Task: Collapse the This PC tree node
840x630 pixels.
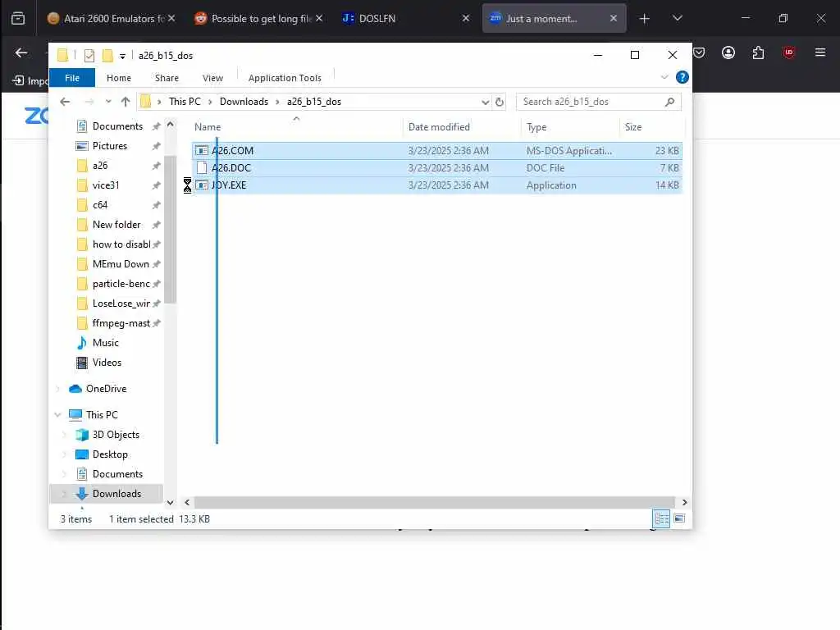Action: (58, 414)
